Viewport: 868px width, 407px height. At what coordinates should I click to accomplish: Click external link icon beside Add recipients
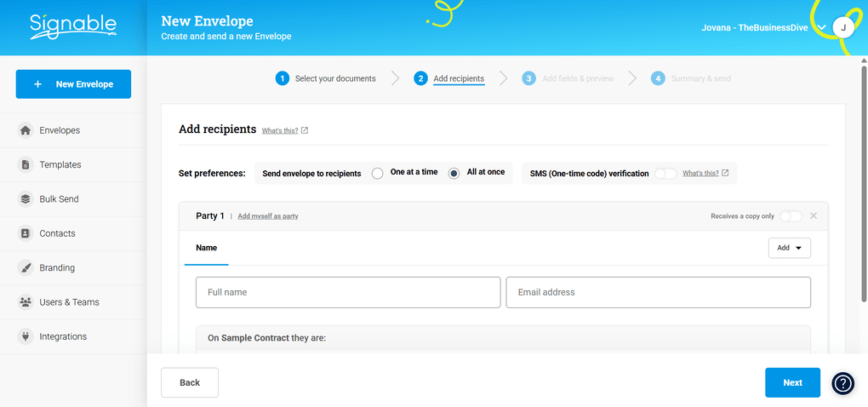pos(305,130)
